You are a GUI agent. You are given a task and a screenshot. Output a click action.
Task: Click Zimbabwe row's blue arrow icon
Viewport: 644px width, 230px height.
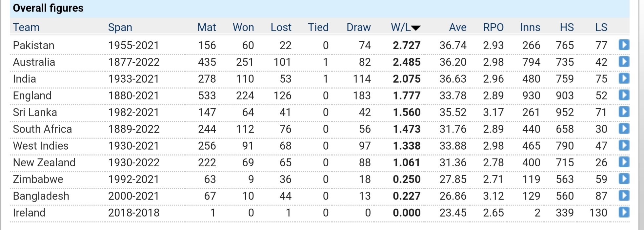click(x=624, y=179)
